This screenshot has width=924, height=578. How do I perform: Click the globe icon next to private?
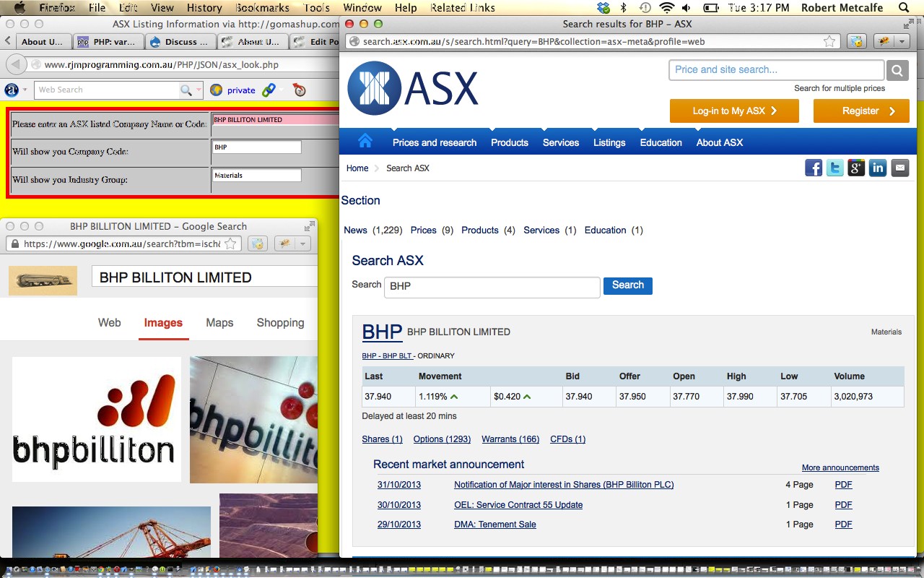tap(216, 90)
